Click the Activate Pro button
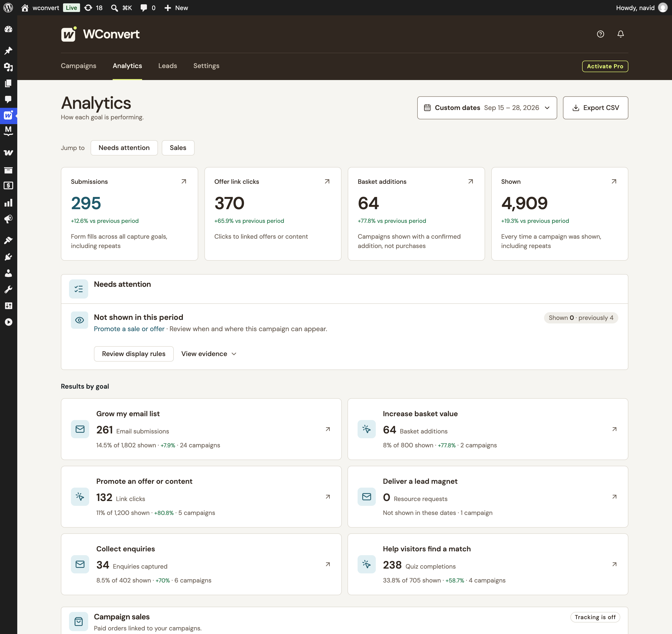 pos(605,66)
